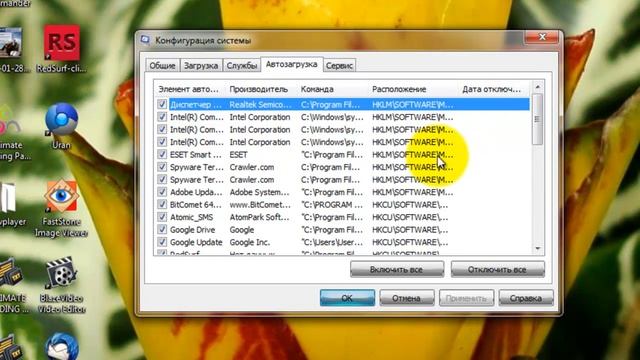640x360 pixels.
Task: Select the Adobe System... manufacturer cell
Action: click(260, 192)
